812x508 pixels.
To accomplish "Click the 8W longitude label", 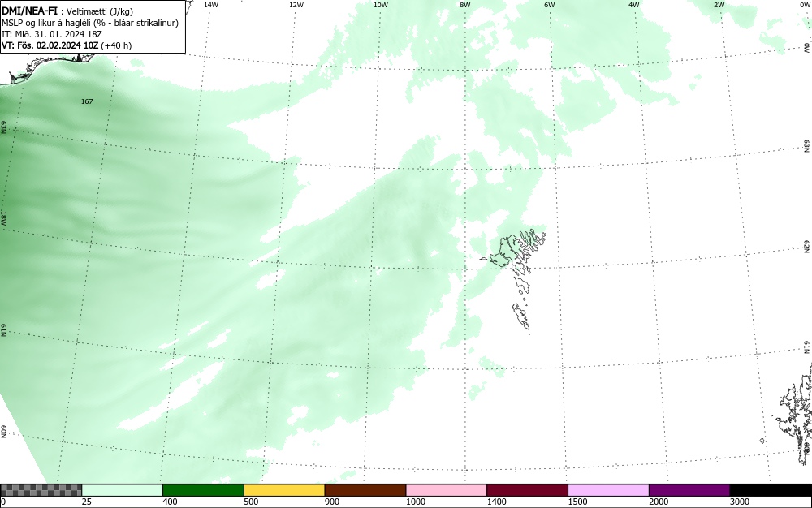I will tap(465, 5).
